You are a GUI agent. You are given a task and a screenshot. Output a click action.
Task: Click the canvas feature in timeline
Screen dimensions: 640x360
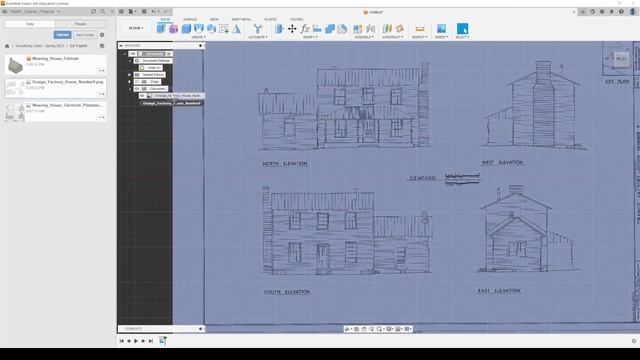click(x=162, y=341)
